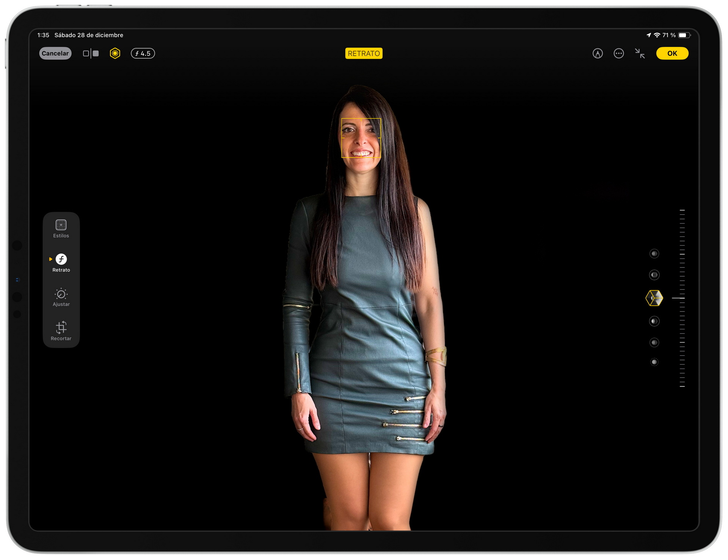Open the more options ellipsis menu
Image resolution: width=728 pixels, height=560 pixels.
tap(619, 53)
